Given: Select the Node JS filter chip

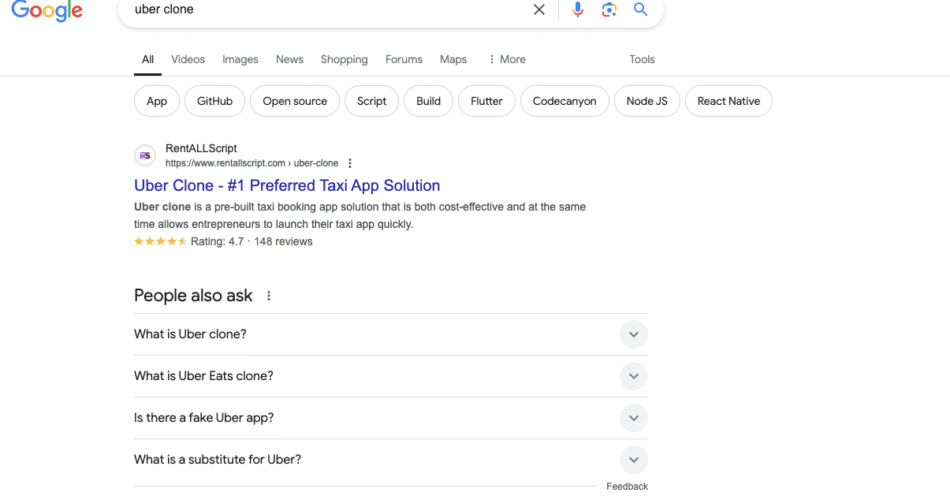Looking at the screenshot, I should pos(647,101).
